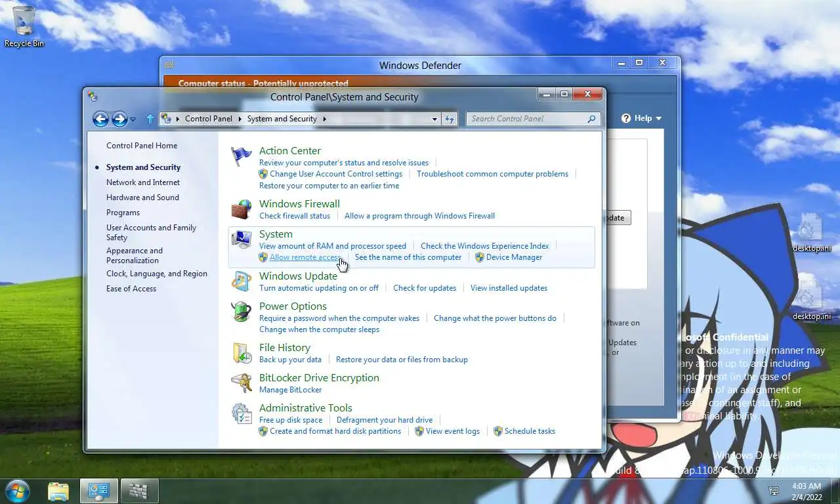Click the File History folder icon
840x504 pixels.
[241, 353]
